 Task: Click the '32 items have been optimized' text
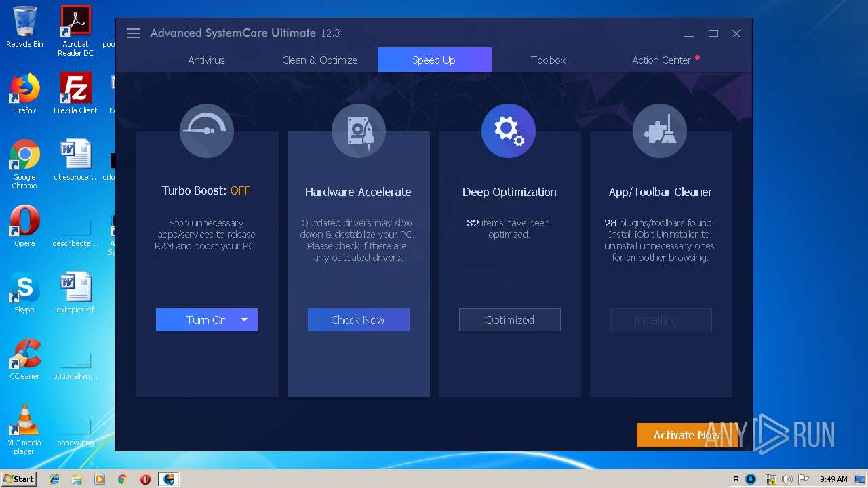point(509,228)
